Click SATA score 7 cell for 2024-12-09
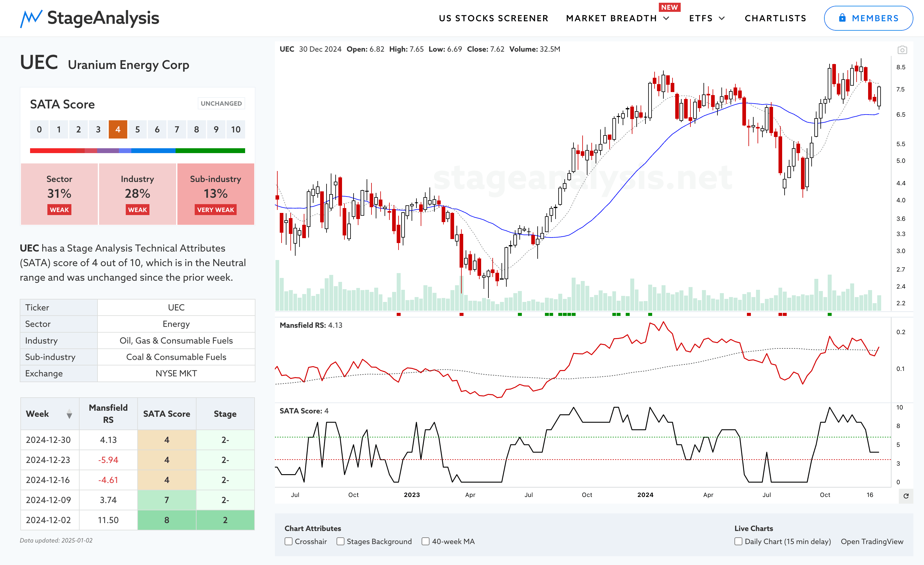Screen dimensions: 924x565 (166, 500)
